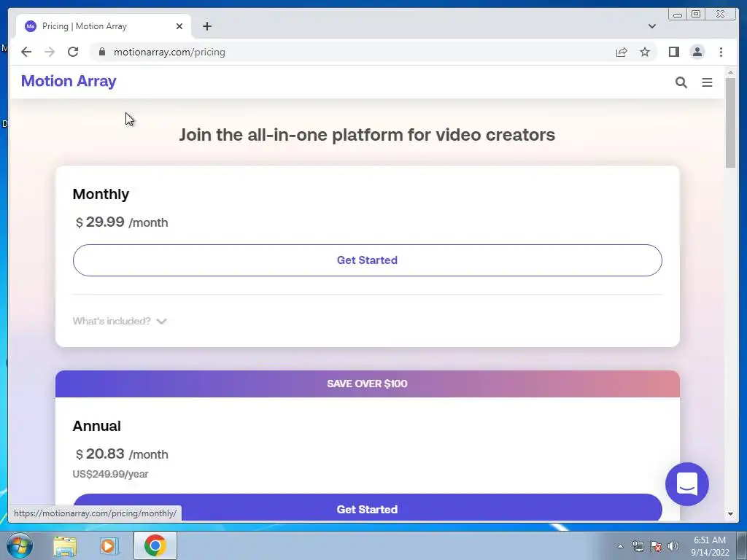Click the Monthly plan heading
The height and width of the screenshot is (560, 747).
tap(101, 194)
